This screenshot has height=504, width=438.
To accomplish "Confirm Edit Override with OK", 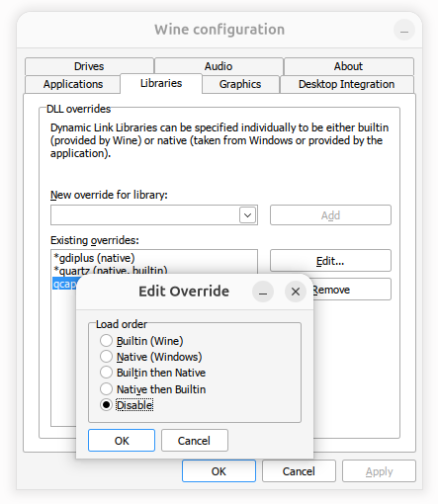I will 122,441.
